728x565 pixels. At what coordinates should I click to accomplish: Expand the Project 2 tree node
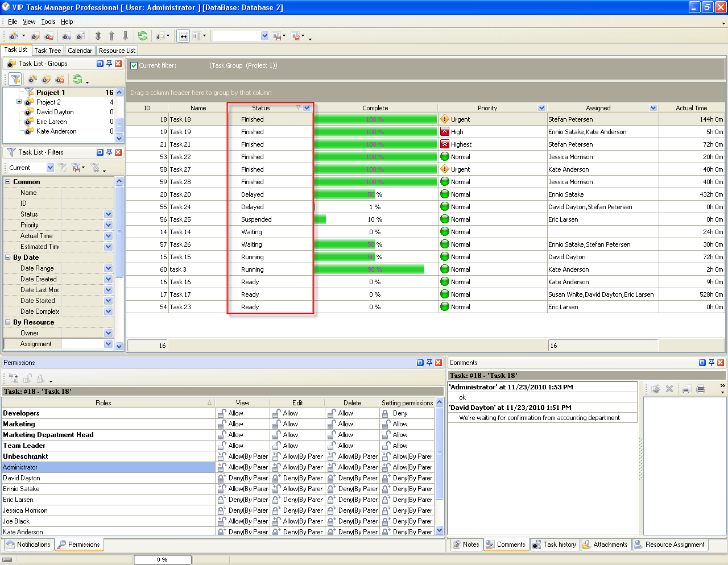pos(19,102)
